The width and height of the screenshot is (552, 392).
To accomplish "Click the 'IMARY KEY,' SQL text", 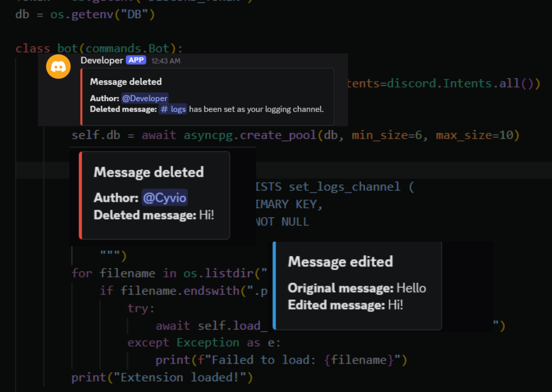I will click(x=289, y=204).
